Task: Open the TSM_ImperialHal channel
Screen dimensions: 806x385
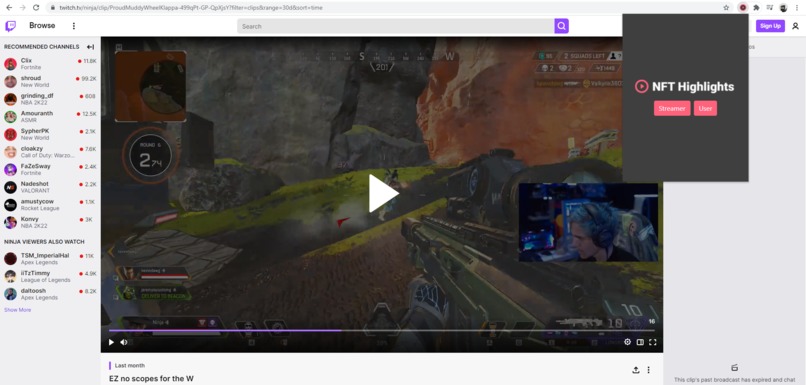Action: [50, 259]
